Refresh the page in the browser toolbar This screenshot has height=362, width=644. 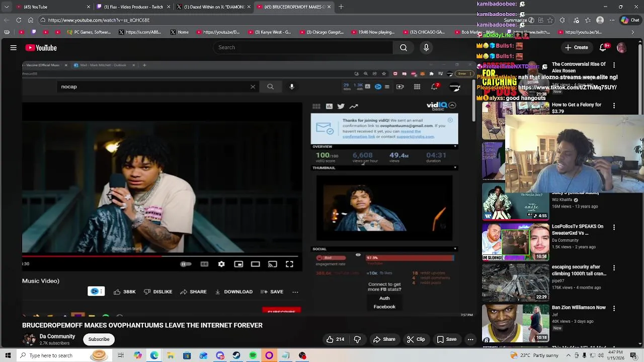pos(19,20)
